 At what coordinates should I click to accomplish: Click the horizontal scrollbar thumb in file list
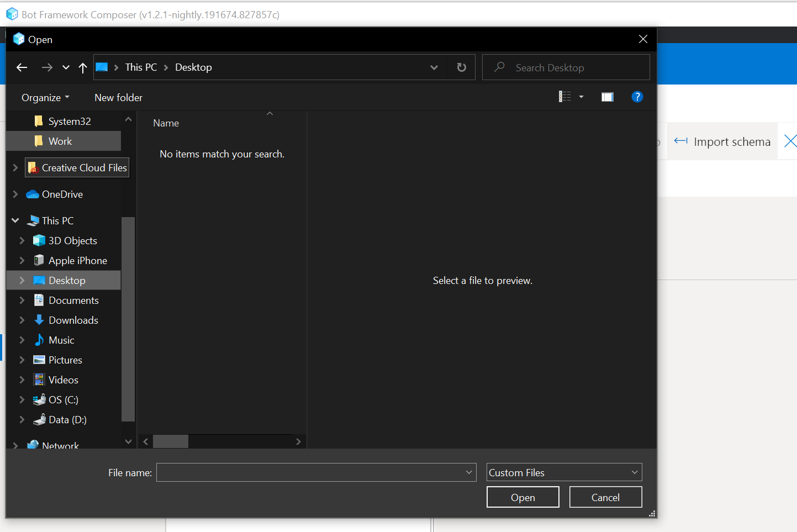tap(171, 441)
